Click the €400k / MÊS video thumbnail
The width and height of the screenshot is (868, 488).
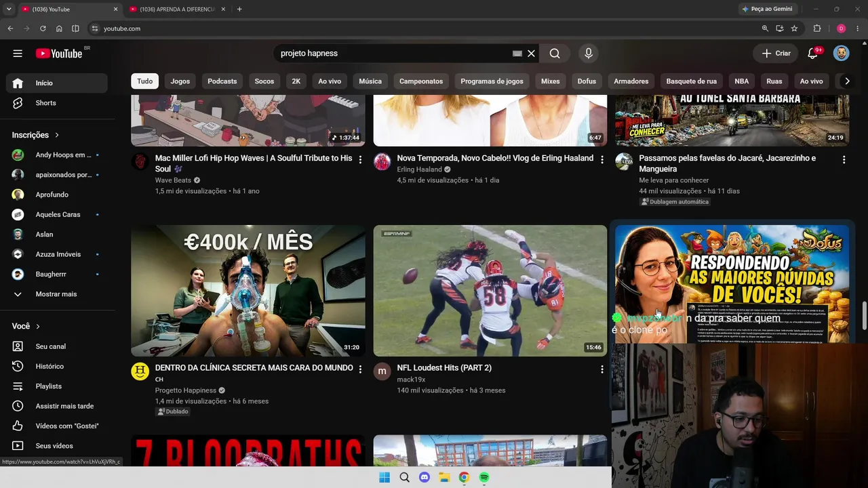pos(248,291)
